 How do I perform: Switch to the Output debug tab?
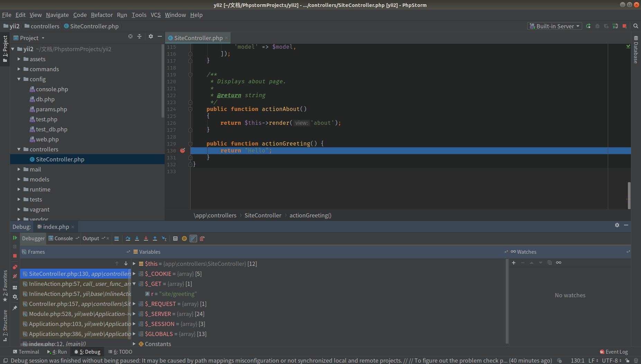click(x=91, y=239)
